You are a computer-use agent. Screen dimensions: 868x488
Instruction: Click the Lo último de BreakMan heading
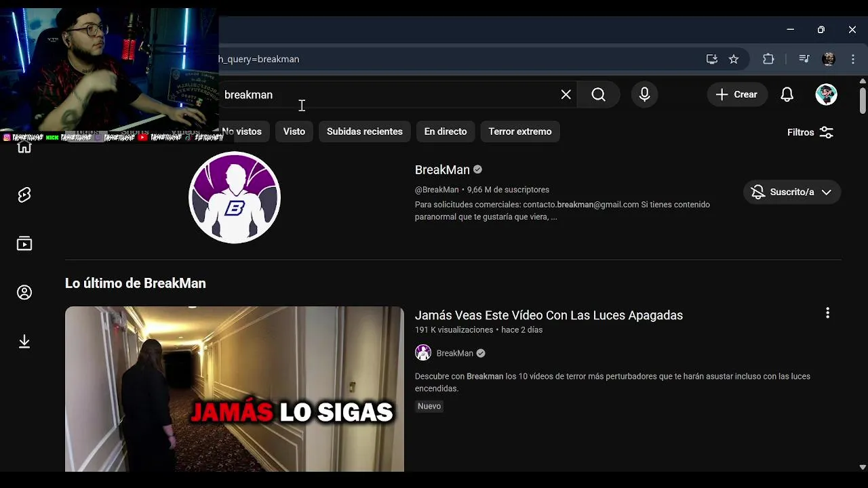[136, 283]
